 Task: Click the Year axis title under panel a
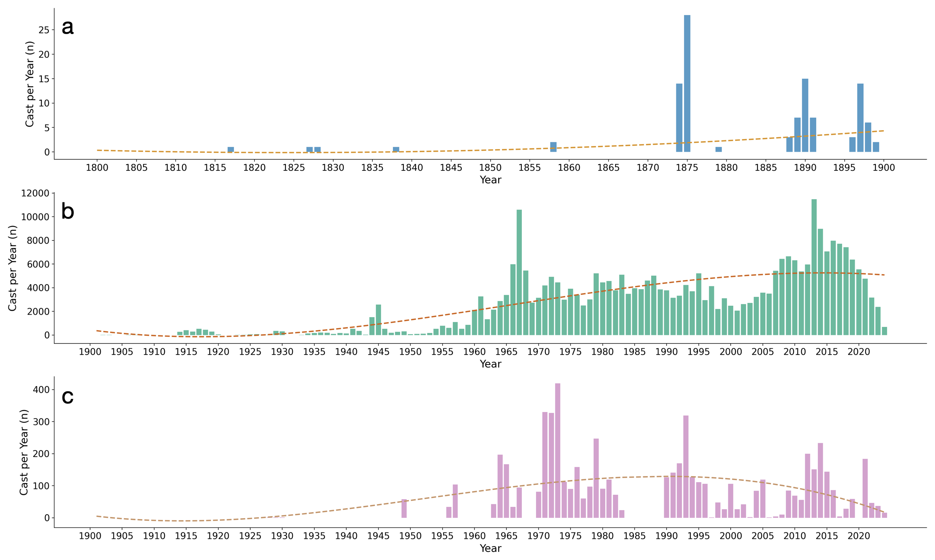point(490,180)
